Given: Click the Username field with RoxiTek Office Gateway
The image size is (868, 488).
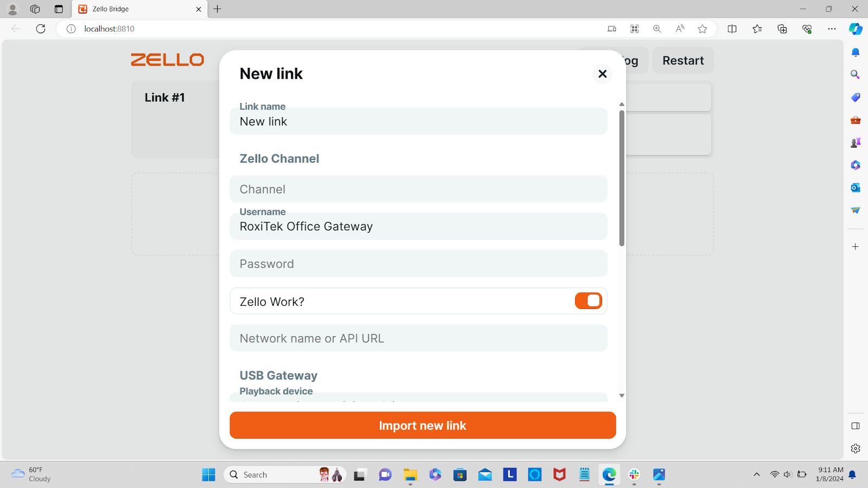Looking at the screenshot, I should coord(418,226).
